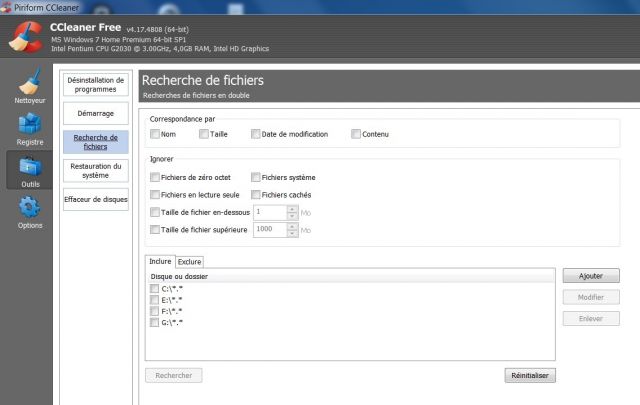Check Fichiers de zéro octet
This screenshot has height=405, width=640.
point(155,177)
